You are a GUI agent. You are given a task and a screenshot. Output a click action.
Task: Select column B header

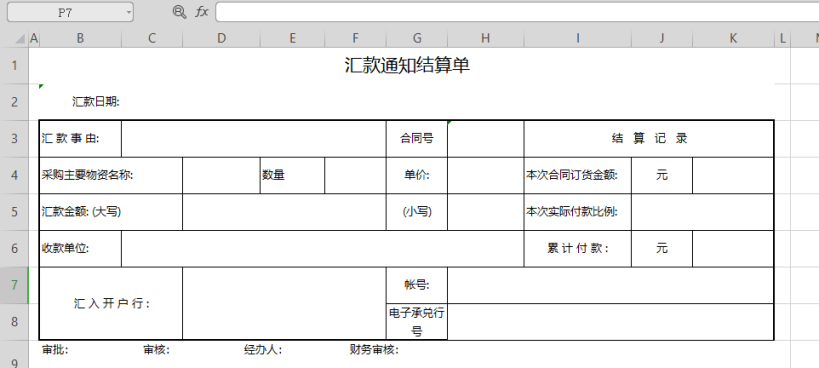[x=80, y=38]
